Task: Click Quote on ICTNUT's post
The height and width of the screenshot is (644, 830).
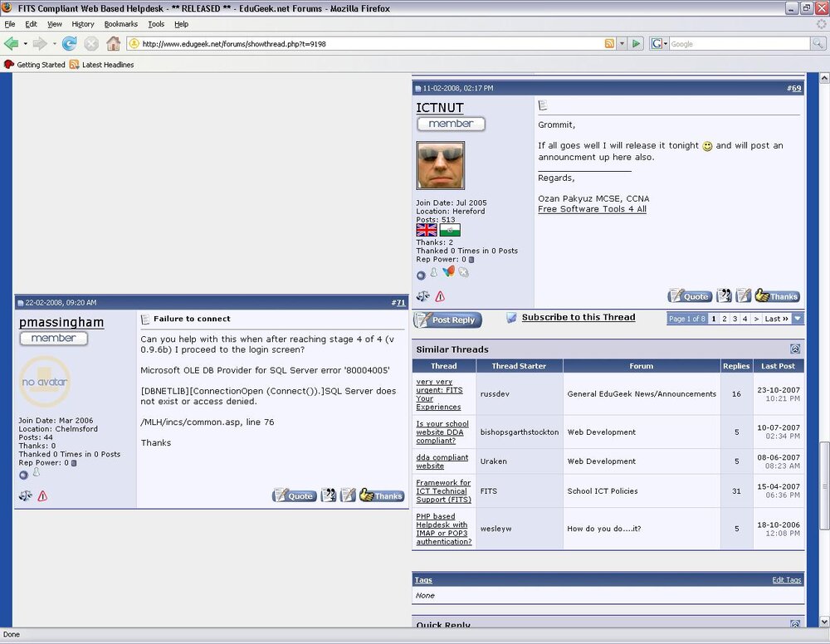Action: coord(689,295)
